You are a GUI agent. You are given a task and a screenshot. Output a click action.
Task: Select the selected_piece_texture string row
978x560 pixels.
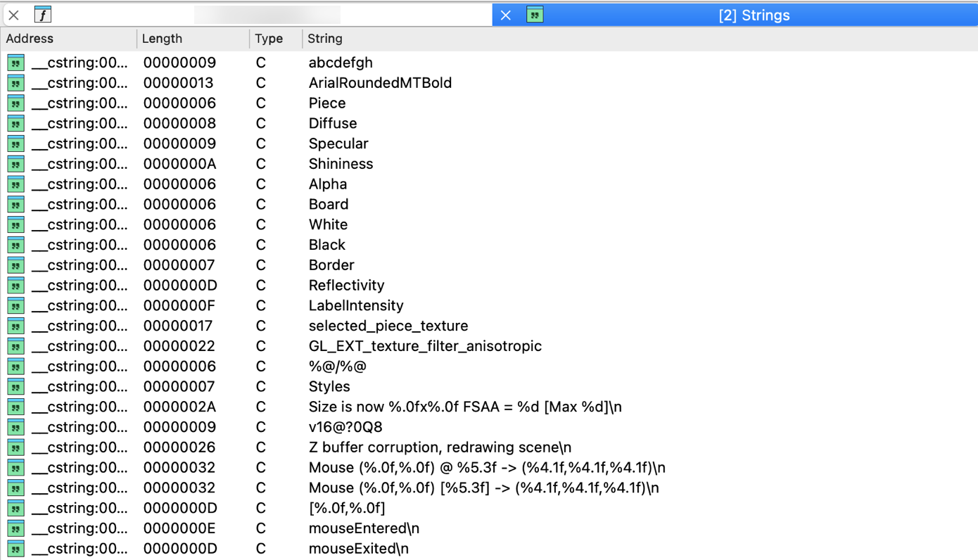388,326
